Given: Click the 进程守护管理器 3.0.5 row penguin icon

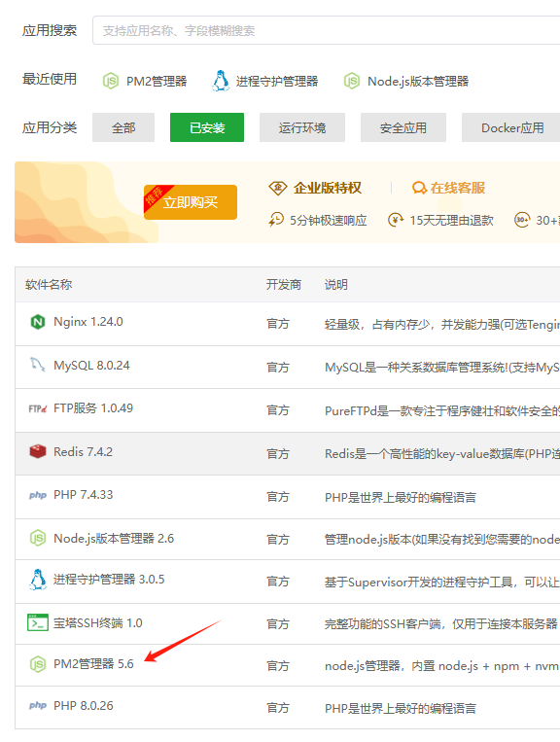Looking at the screenshot, I should click(38, 580).
